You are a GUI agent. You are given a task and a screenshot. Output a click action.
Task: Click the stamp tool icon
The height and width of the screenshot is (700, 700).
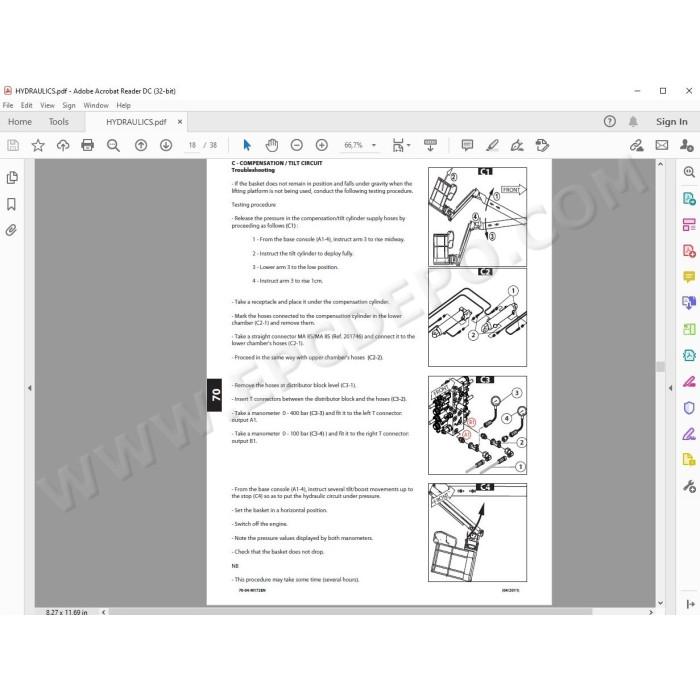[x=542, y=145]
